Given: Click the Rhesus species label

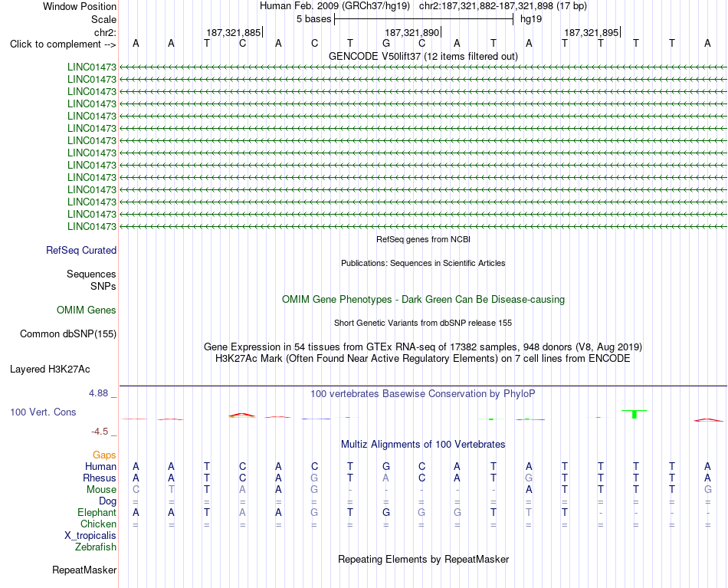Looking at the screenshot, I should click(100, 478).
